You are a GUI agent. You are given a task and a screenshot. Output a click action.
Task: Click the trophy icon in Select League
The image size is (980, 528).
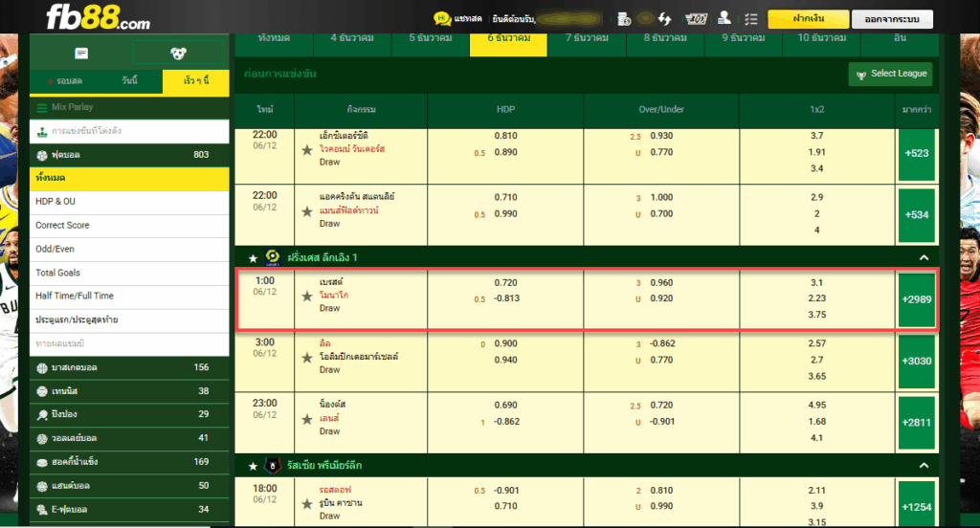(x=861, y=75)
